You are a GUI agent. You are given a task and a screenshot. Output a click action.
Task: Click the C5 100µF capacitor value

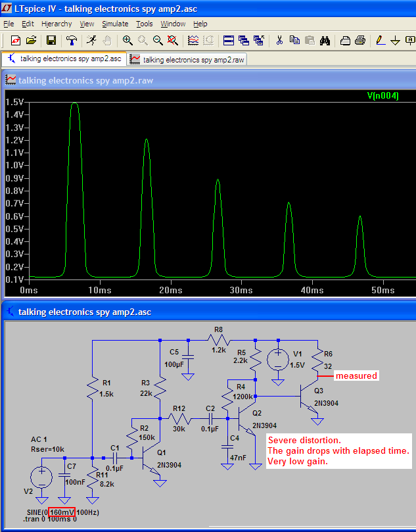pyautogui.click(x=174, y=364)
